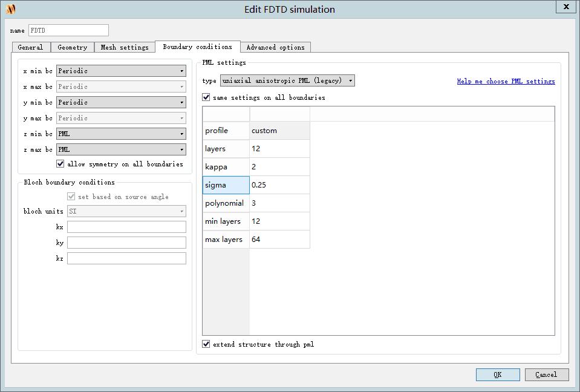Click the simulation name field
Image resolution: width=580 pixels, height=392 pixels.
68,30
